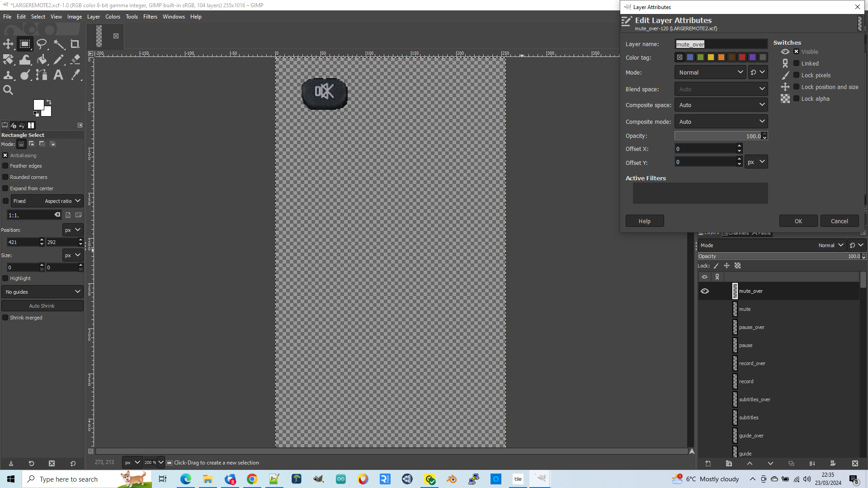Expand the No guides dropdown
Viewport: 868px width, 488px height.
pyautogui.click(x=42, y=292)
